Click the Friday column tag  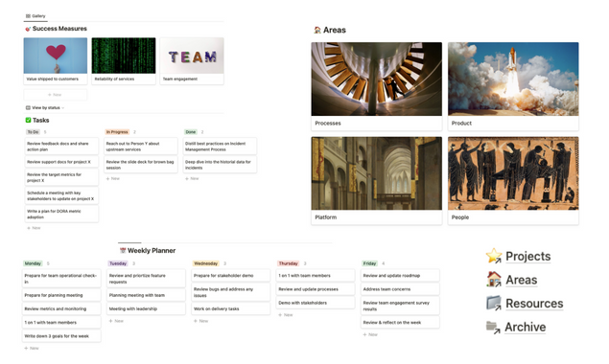click(369, 263)
